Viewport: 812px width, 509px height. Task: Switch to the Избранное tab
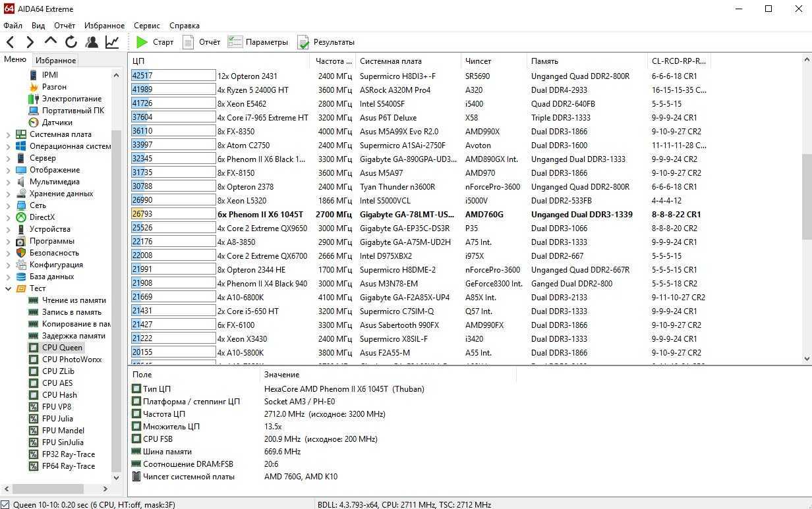(x=56, y=61)
